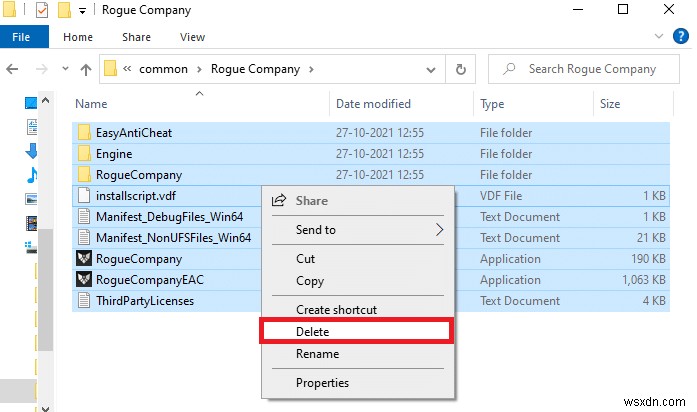The image size is (697, 412).
Task: Click the RogueCompanyEAC application icon
Action: pos(84,280)
